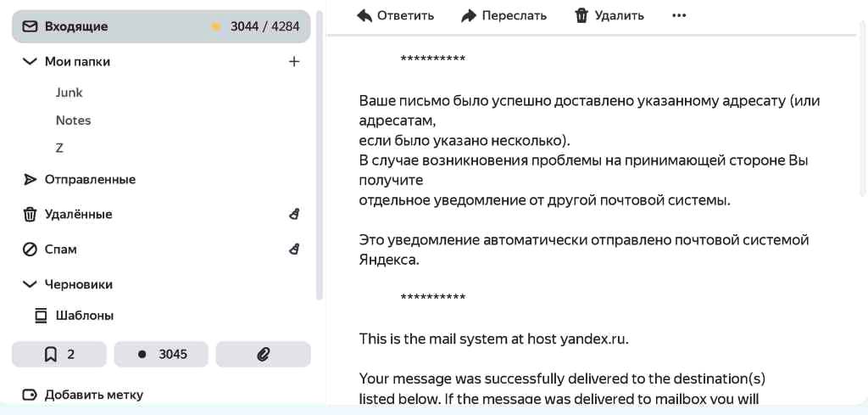Clean the Deleted folder with broom icon
The image size is (868, 415).
pos(294,215)
